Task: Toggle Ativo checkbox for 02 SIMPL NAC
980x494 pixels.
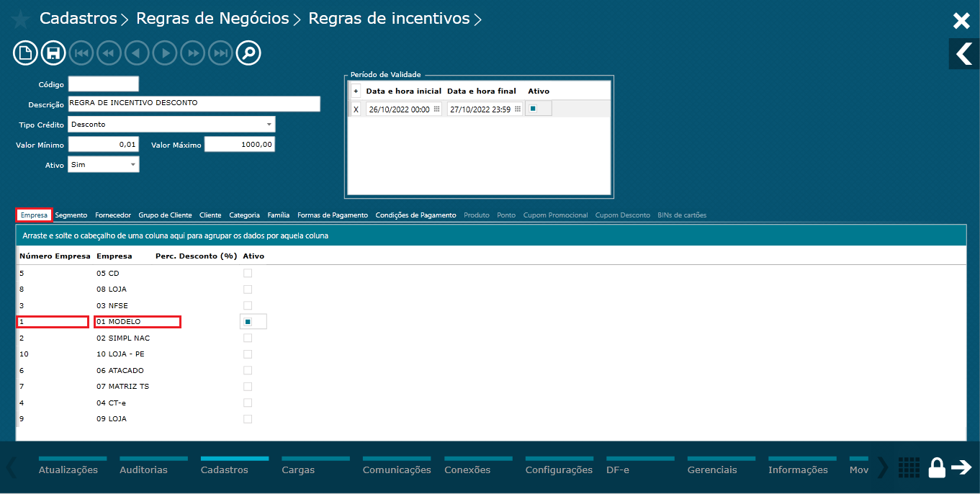Action: 248,338
